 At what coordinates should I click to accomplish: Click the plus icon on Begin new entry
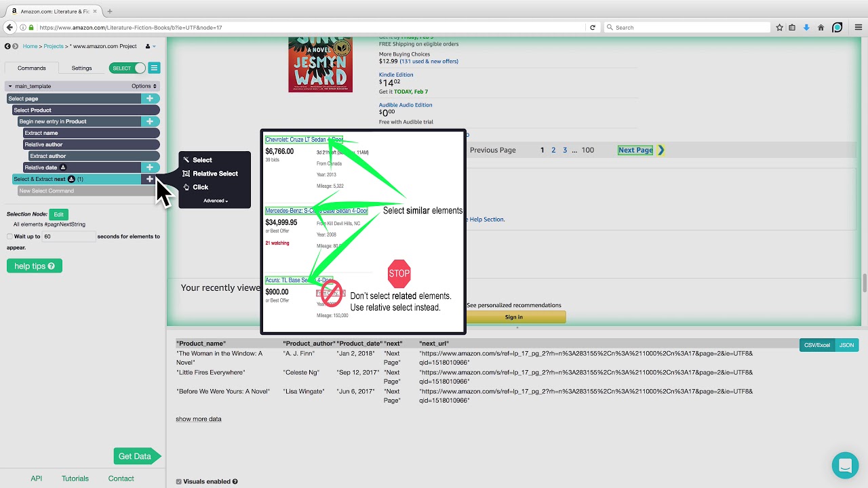[150, 121]
